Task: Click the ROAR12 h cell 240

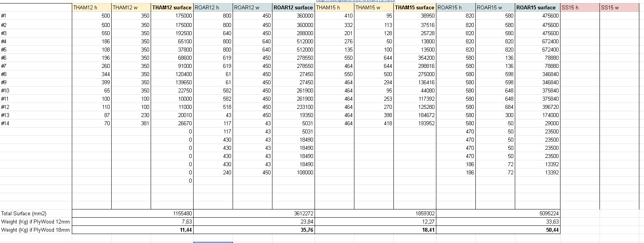Action: [213, 172]
